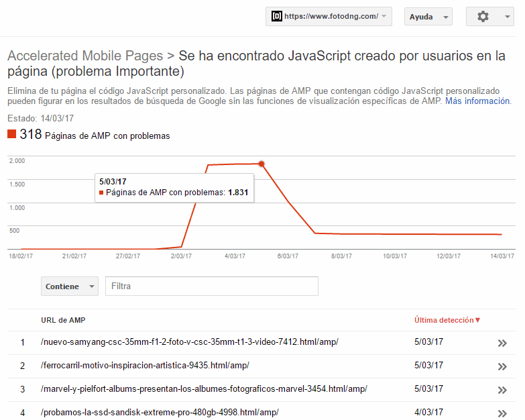525x420 pixels.
Task: Open the https://www.fotodng.com/ property dropdown
Action: 329,16
